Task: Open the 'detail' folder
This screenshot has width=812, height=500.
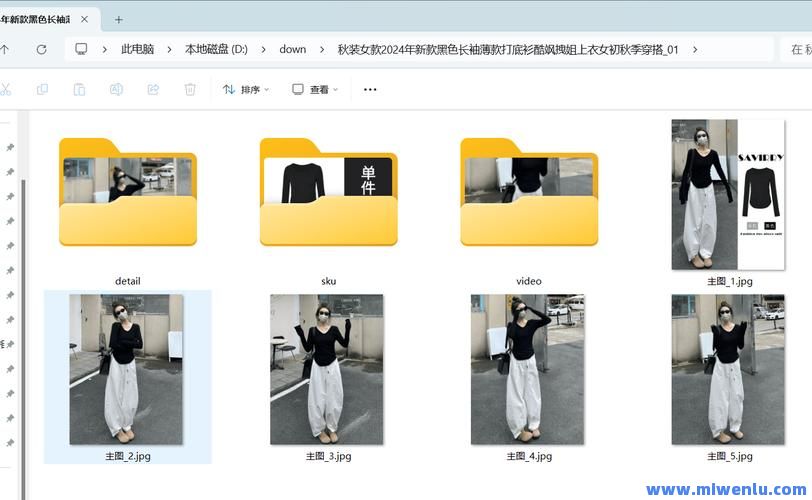Action: (x=128, y=195)
